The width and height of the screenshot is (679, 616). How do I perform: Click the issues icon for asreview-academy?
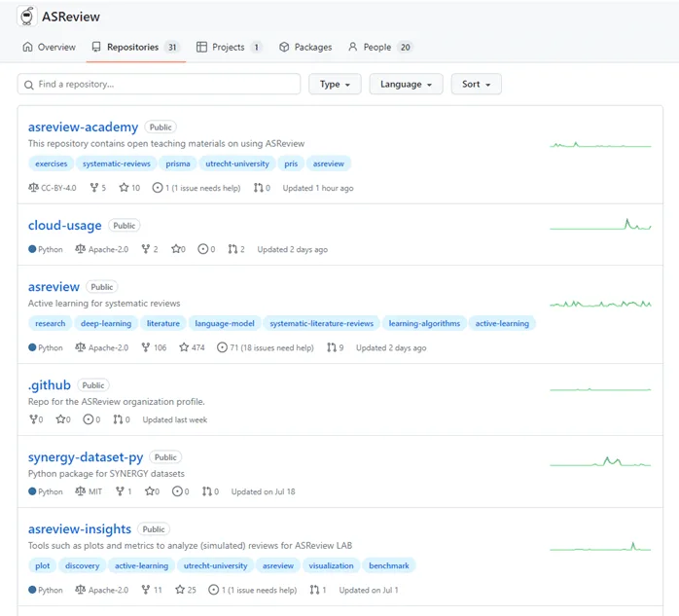pos(158,188)
